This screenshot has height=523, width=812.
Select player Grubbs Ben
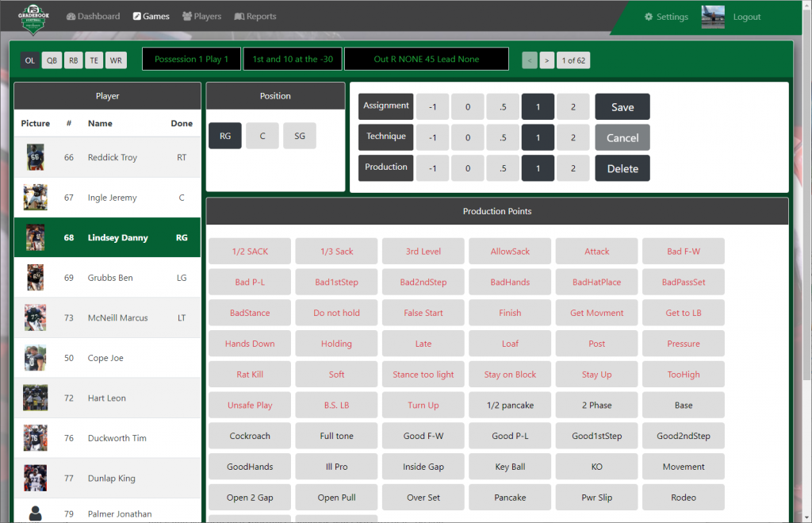click(x=107, y=278)
